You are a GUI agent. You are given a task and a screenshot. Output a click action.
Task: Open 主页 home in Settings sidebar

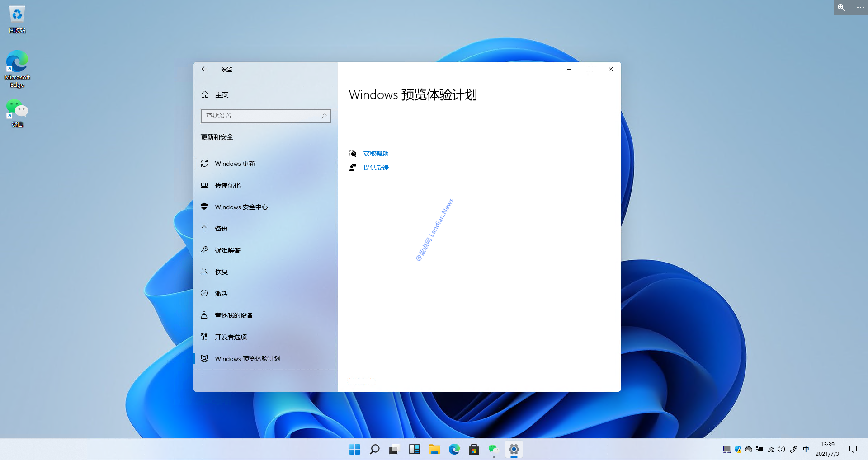click(x=266, y=95)
